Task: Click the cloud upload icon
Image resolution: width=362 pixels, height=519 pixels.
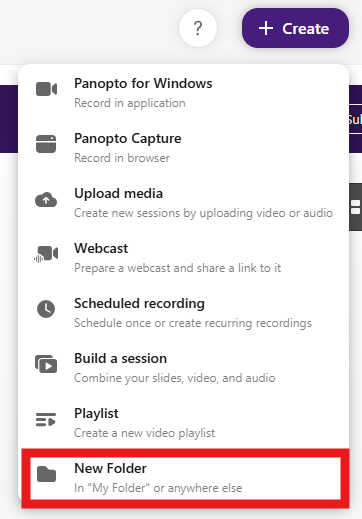Action: pos(46,199)
